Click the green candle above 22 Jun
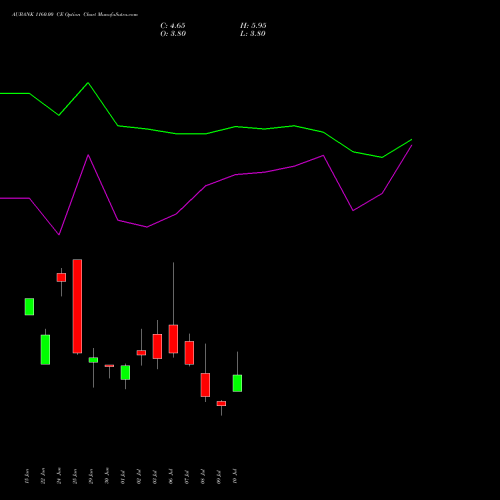Screen dimensions: 500x500 (x=45, y=350)
